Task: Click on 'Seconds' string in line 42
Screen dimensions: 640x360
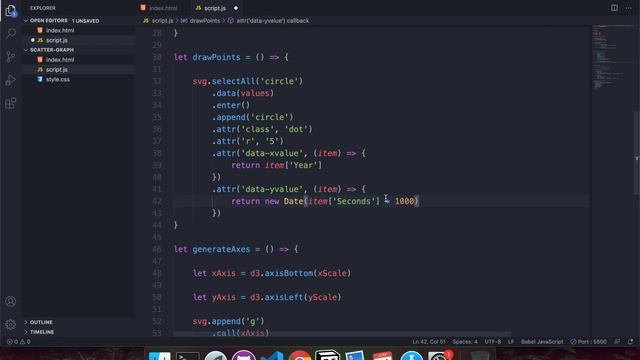Action: (353, 201)
